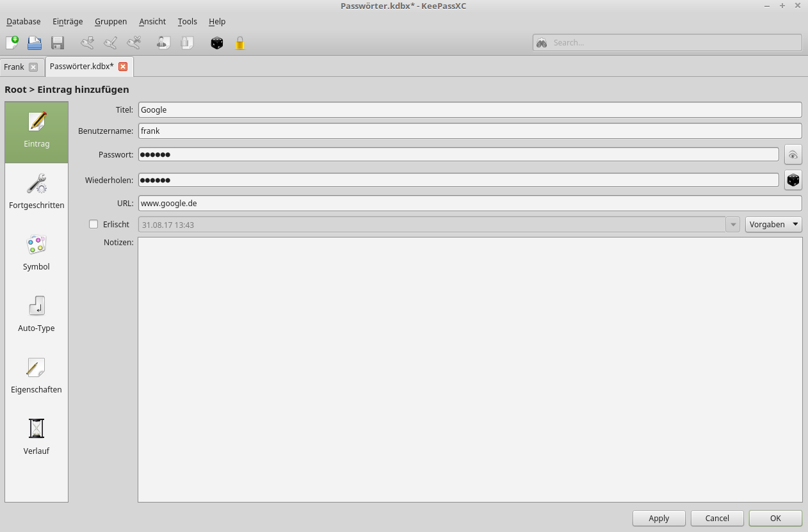Open the Eigenschaften section
Screen dimensions: 808x532
tap(36, 378)
